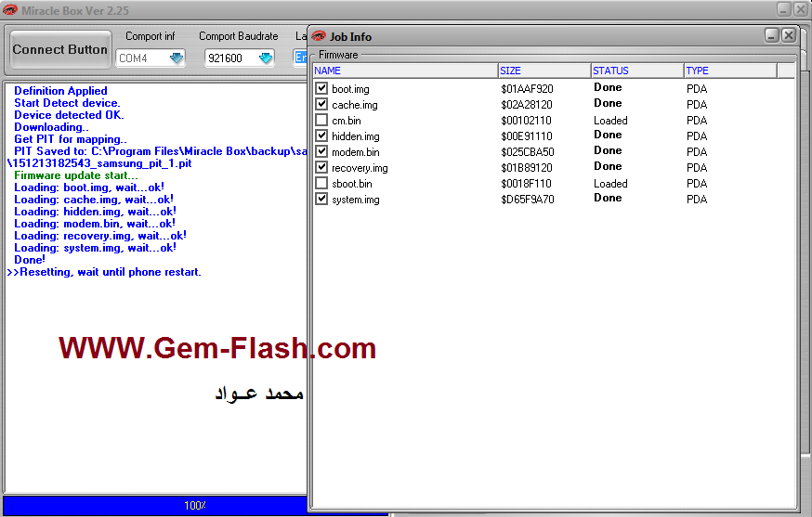Click the Job Info window title text

pyautogui.click(x=350, y=37)
